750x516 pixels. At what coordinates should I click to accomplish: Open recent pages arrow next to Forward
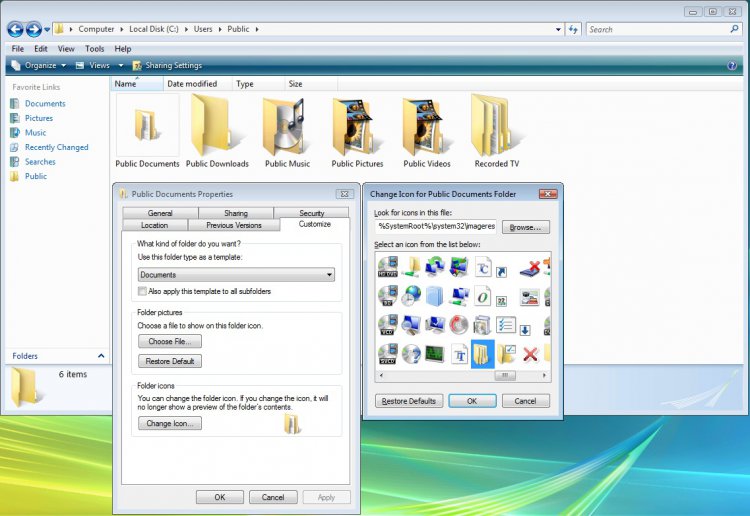click(x=47, y=30)
